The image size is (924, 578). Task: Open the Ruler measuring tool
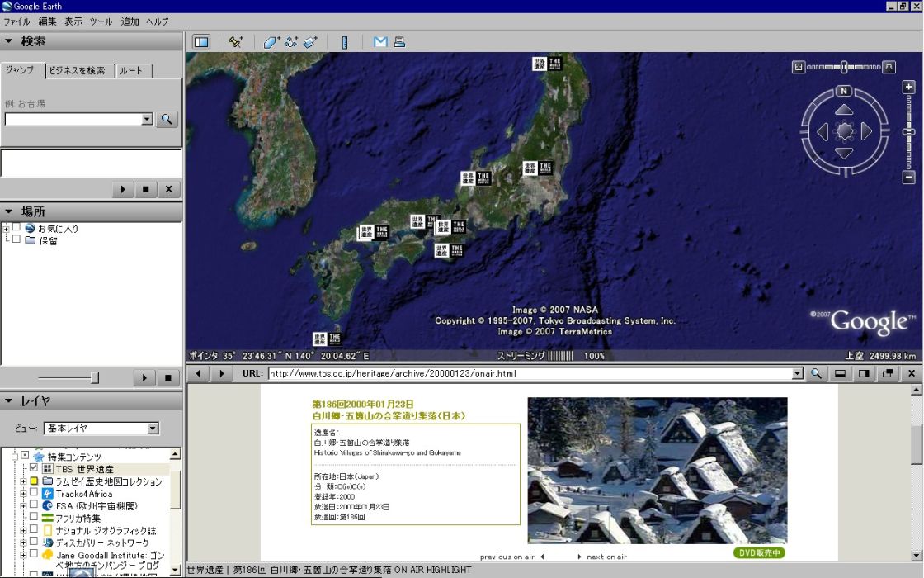tap(345, 42)
